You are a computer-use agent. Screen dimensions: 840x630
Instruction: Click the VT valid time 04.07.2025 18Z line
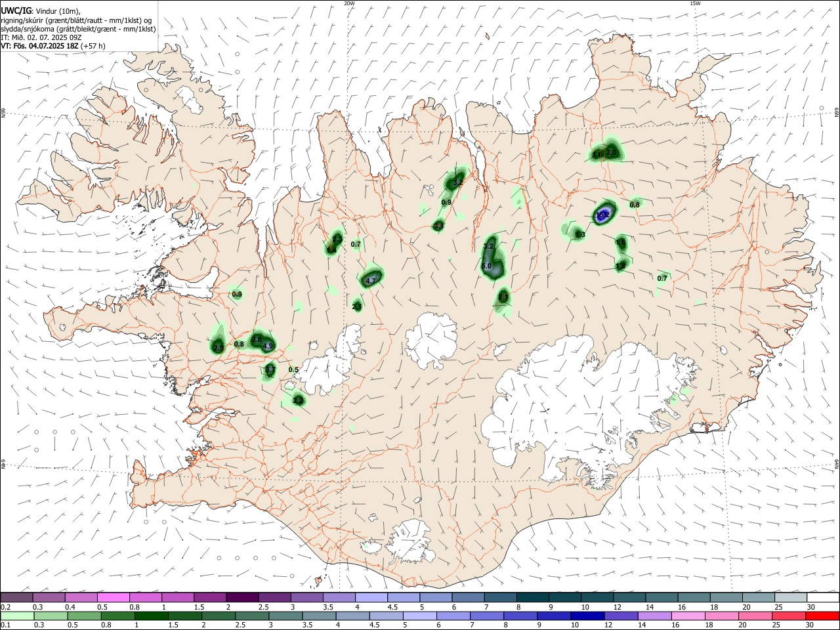coord(53,46)
